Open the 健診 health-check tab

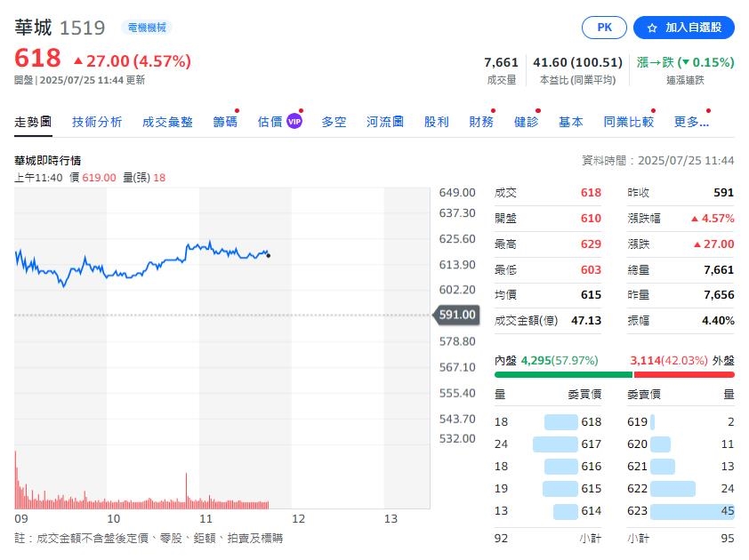pos(526,121)
